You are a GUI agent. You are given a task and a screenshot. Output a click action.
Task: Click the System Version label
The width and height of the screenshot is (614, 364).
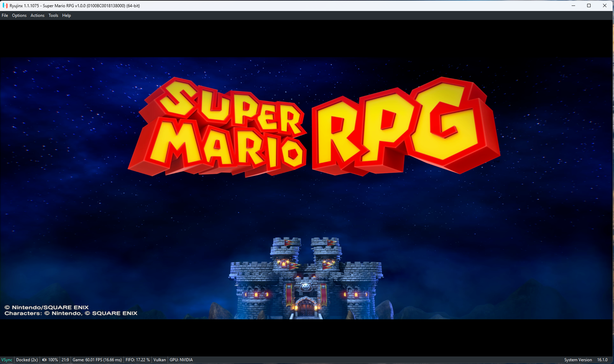[578, 360]
